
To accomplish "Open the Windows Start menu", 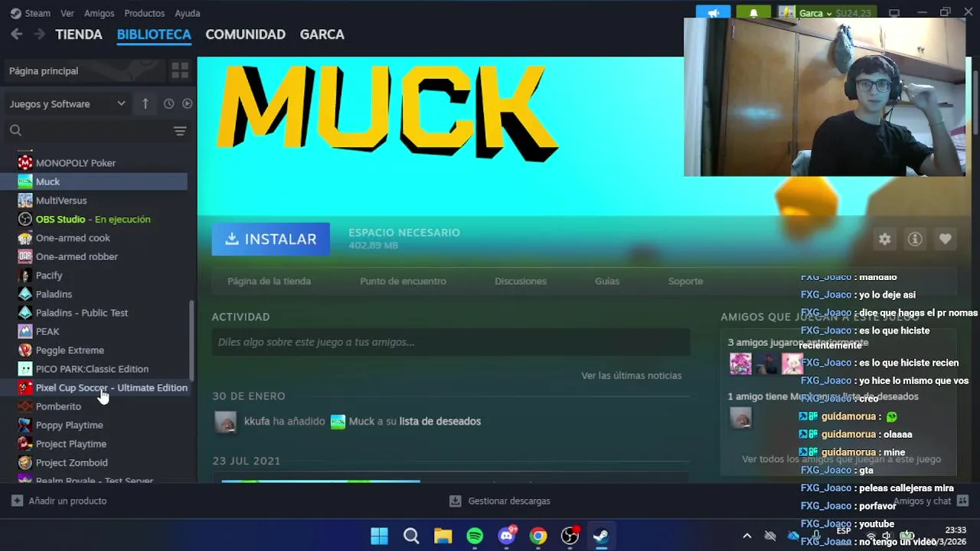I will coord(379,536).
